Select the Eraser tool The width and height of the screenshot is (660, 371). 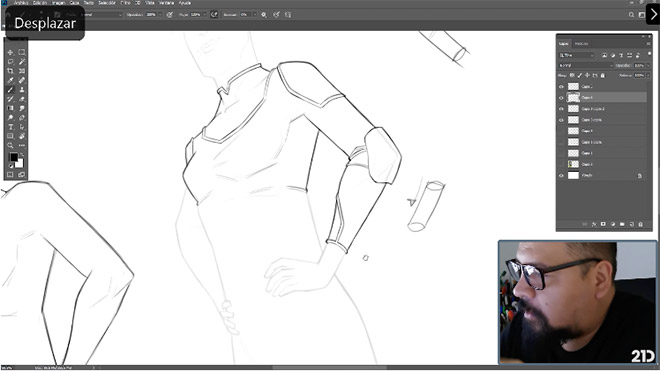point(22,99)
